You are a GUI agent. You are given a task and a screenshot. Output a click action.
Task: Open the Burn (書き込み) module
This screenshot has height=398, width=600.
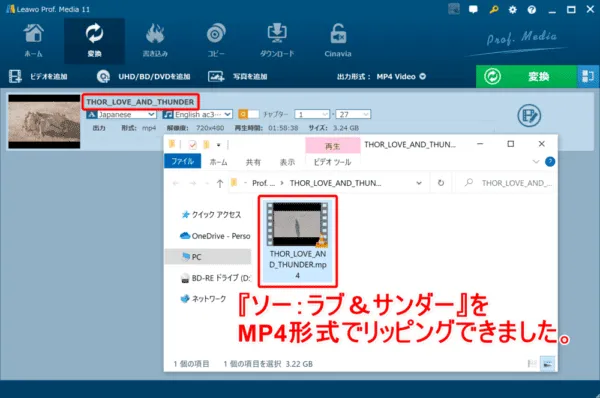click(155, 41)
